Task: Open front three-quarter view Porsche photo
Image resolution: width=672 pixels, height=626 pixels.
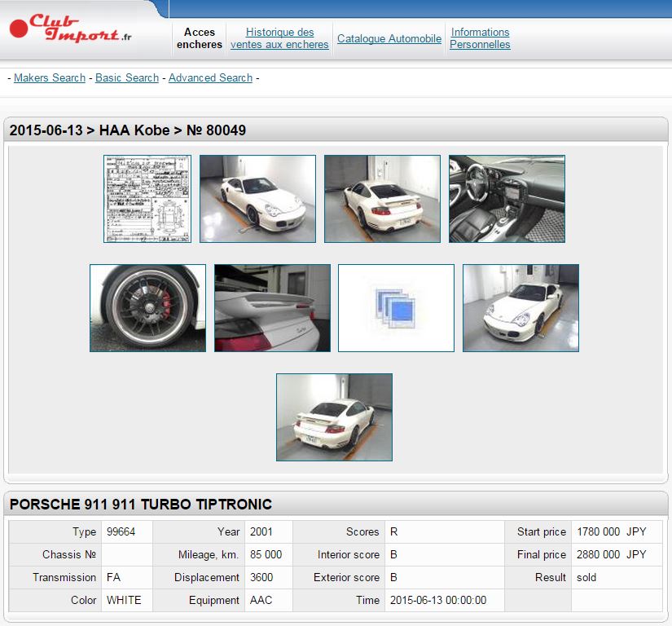Action: [x=257, y=199]
